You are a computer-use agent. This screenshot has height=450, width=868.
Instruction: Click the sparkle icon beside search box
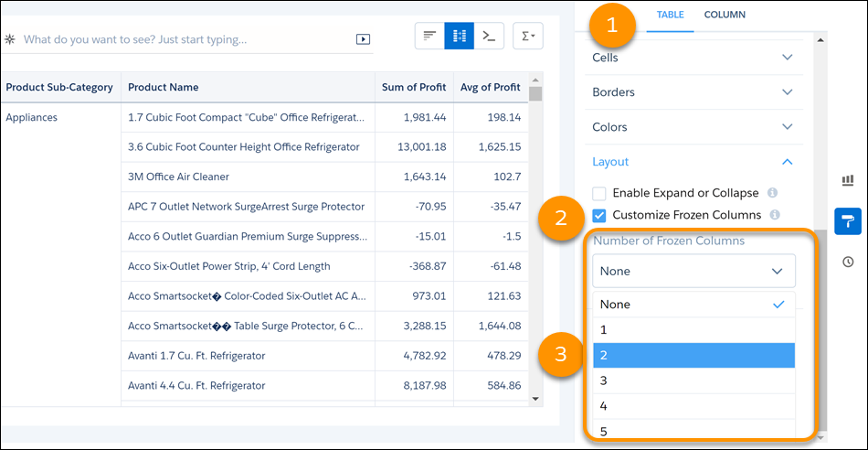(10, 39)
